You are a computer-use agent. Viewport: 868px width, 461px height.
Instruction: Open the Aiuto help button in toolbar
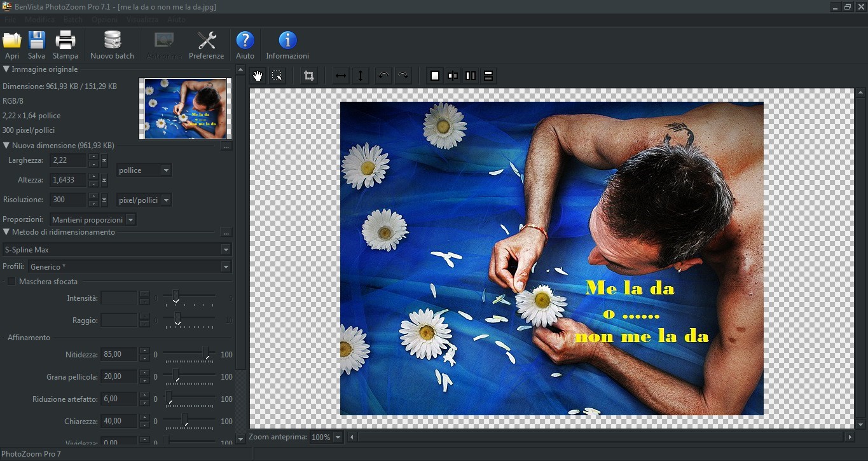pyautogui.click(x=245, y=45)
